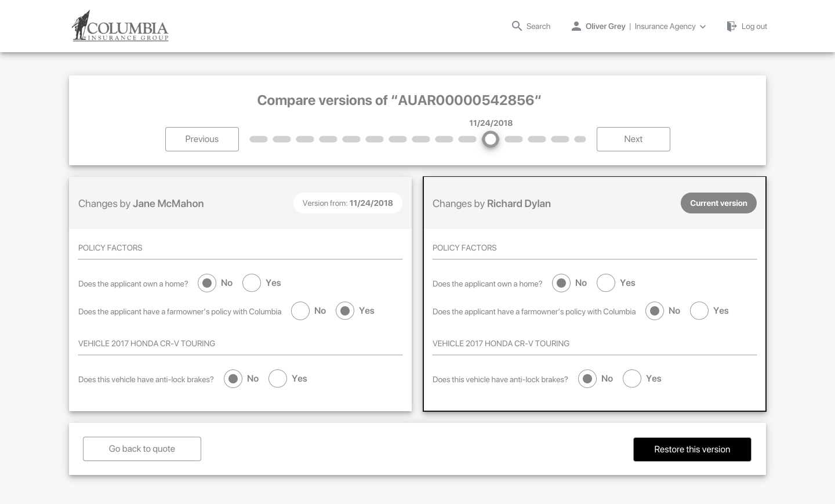Screen dimensions: 835x504
Task: Click VEHICLE 2017 HONDA CR-V TOURING in Richard Dylan panel
Action: (x=501, y=343)
